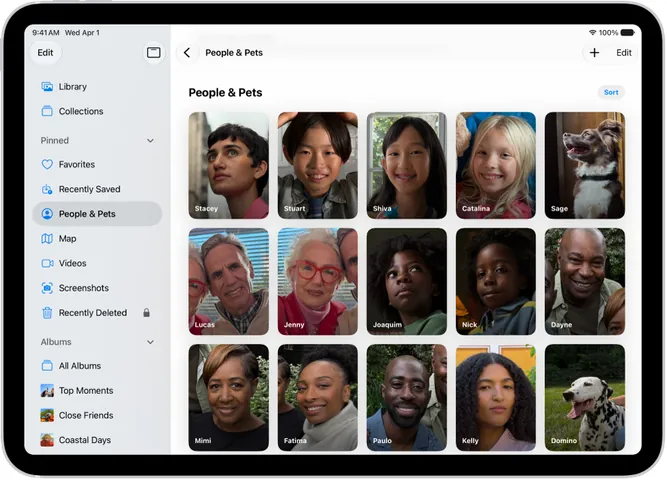Click the Map icon in sidebar
Screen dimensions: 667x480
point(47,239)
